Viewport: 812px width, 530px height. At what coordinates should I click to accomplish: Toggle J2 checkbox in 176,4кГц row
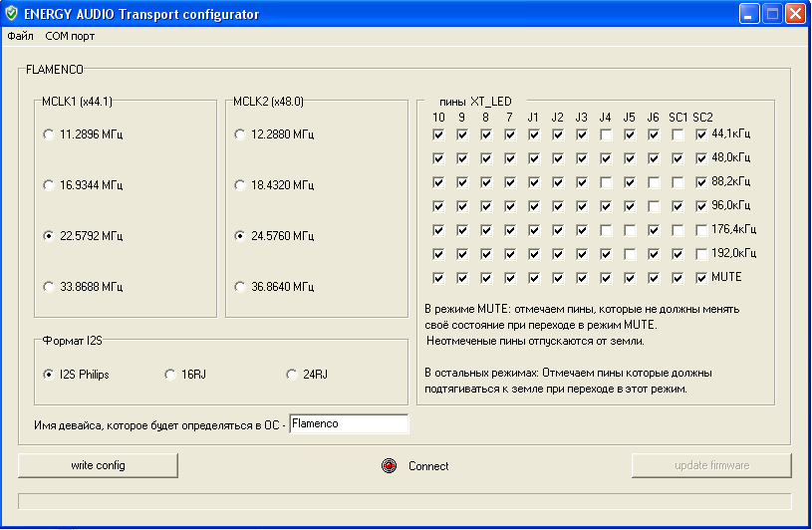pyautogui.click(x=558, y=230)
